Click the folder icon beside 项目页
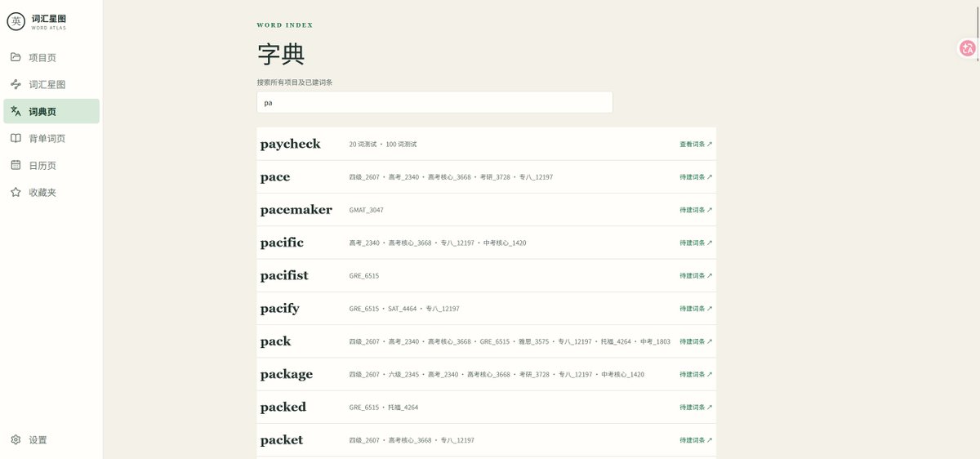 tap(16, 57)
